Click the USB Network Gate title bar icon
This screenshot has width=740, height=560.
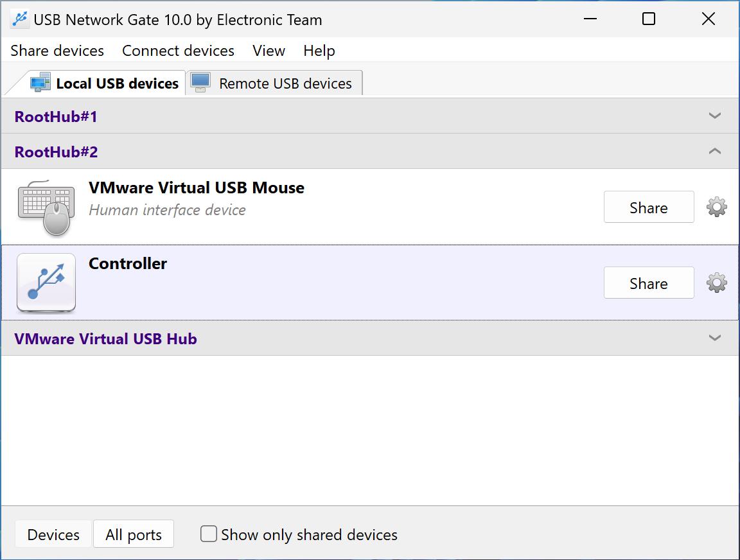[x=20, y=19]
